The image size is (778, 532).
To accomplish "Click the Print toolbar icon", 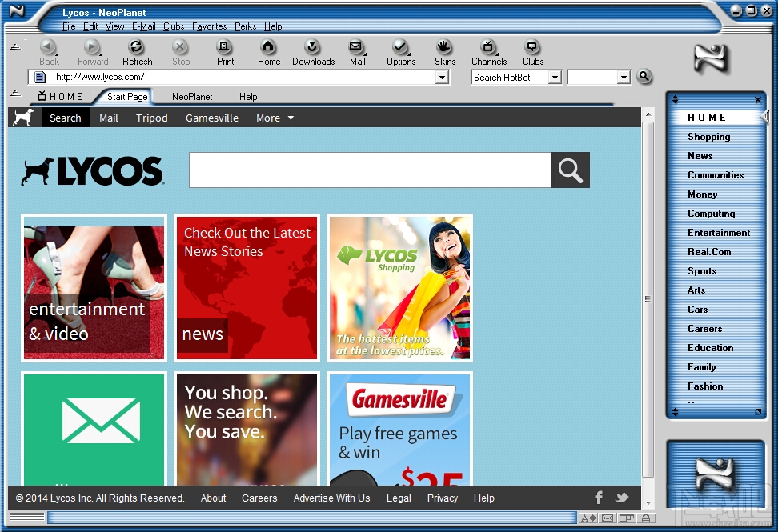I will [x=224, y=47].
